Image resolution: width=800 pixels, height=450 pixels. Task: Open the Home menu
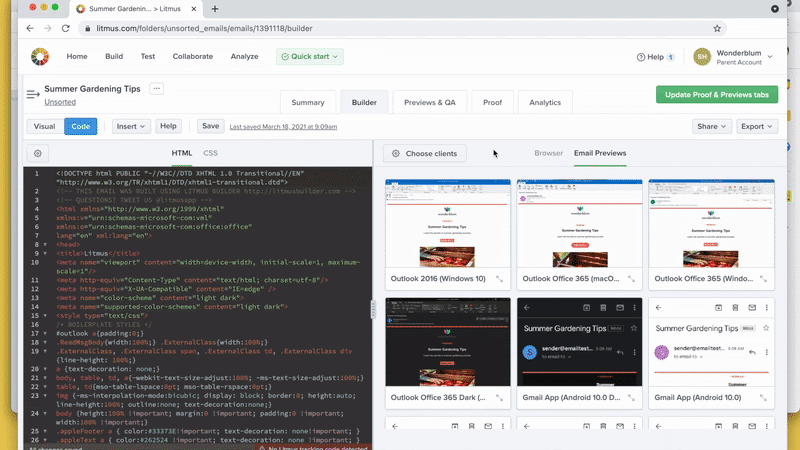[x=77, y=57]
